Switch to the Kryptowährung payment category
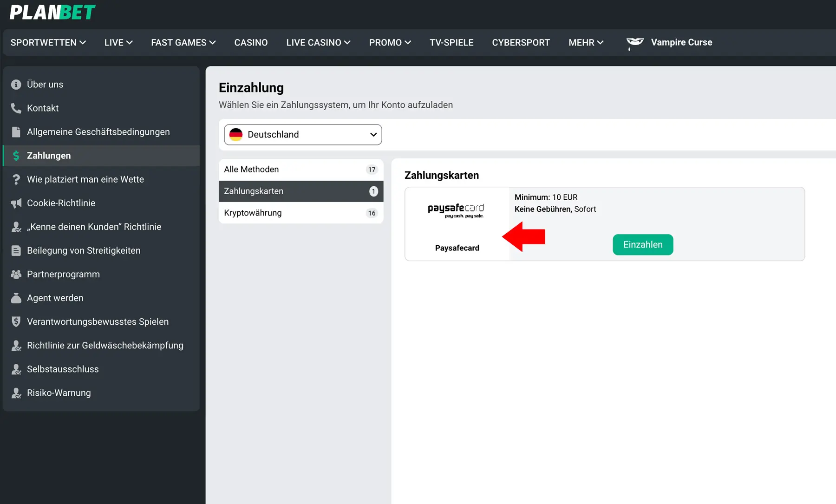Image resolution: width=836 pixels, height=504 pixels. [253, 213]
